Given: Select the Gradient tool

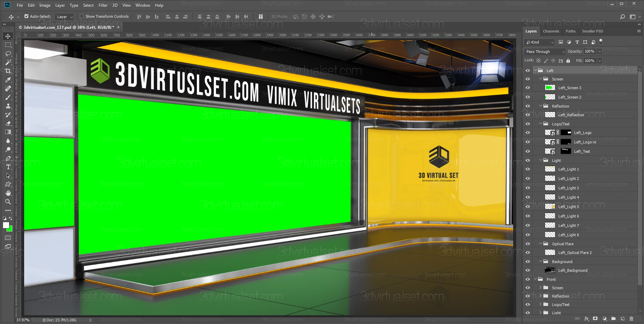Looking at the screenshot, I should point(8,132).
